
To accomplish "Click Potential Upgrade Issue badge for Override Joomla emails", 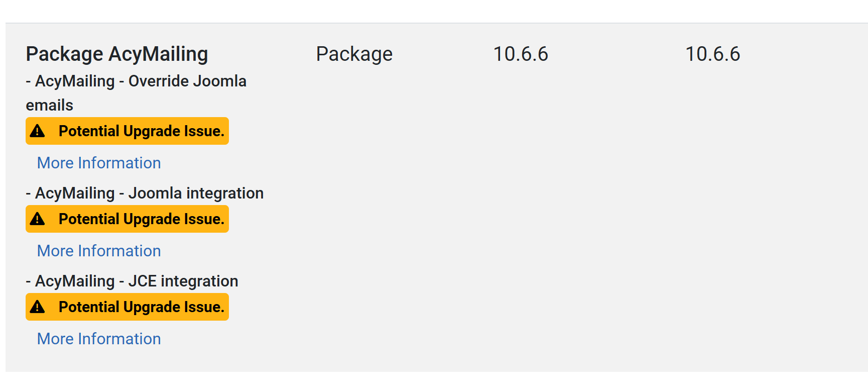I will [x=141, y=131].
